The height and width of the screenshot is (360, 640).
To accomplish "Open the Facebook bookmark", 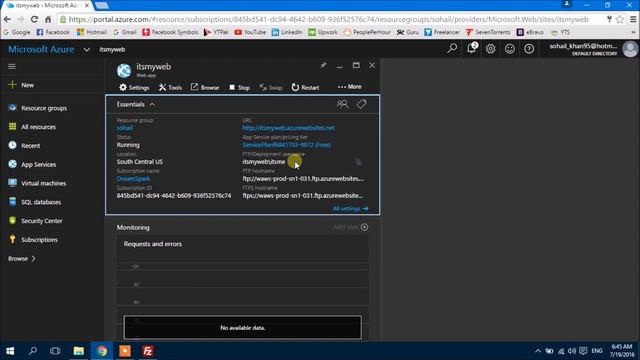I will point(53,32).
